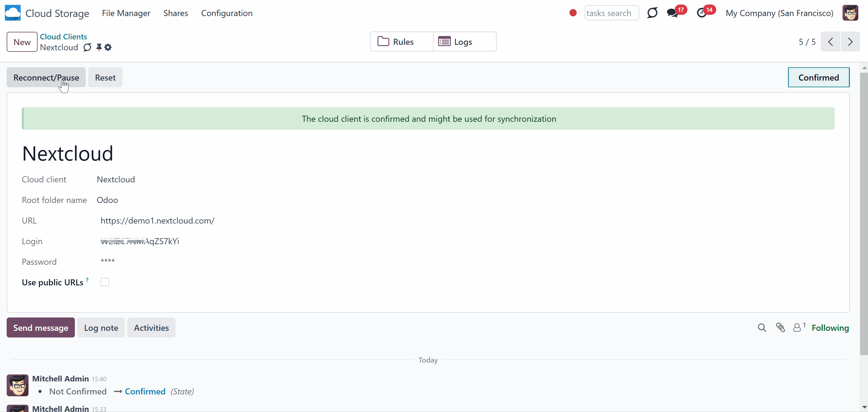868x412 pixels.
Task: Click the page scrollbar down arrow
Action: 864,408
